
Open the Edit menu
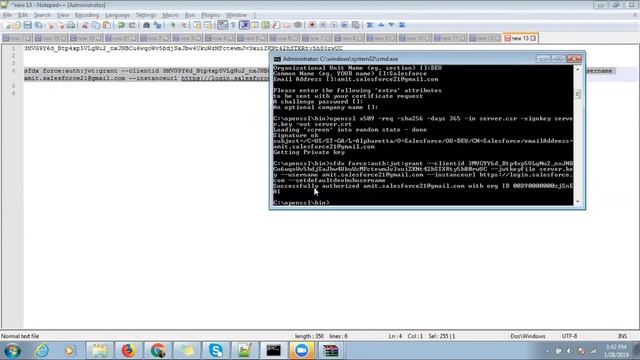pyautogui.click(x=23, y=15)
